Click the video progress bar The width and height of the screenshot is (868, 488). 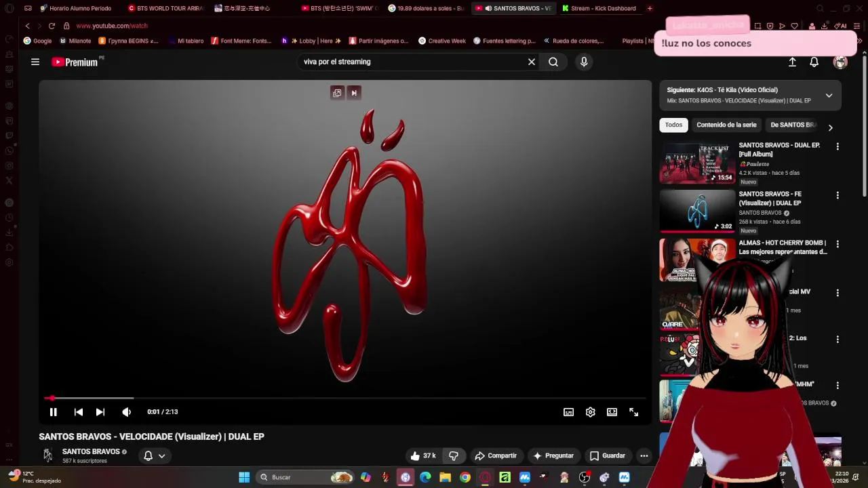pyautogui.click(x=344, y=399)
